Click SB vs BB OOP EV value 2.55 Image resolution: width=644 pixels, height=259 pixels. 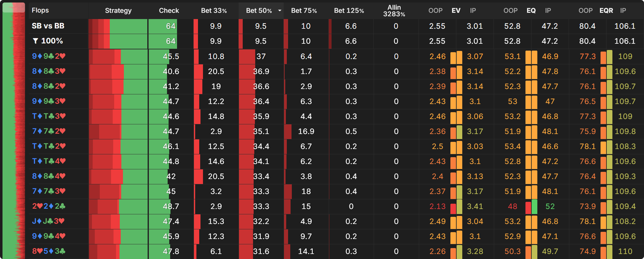[x=437, y=26]
